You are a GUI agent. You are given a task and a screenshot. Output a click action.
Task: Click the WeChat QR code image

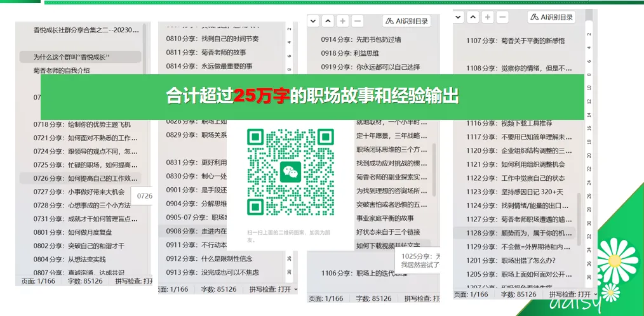click(x=290, y=172)
